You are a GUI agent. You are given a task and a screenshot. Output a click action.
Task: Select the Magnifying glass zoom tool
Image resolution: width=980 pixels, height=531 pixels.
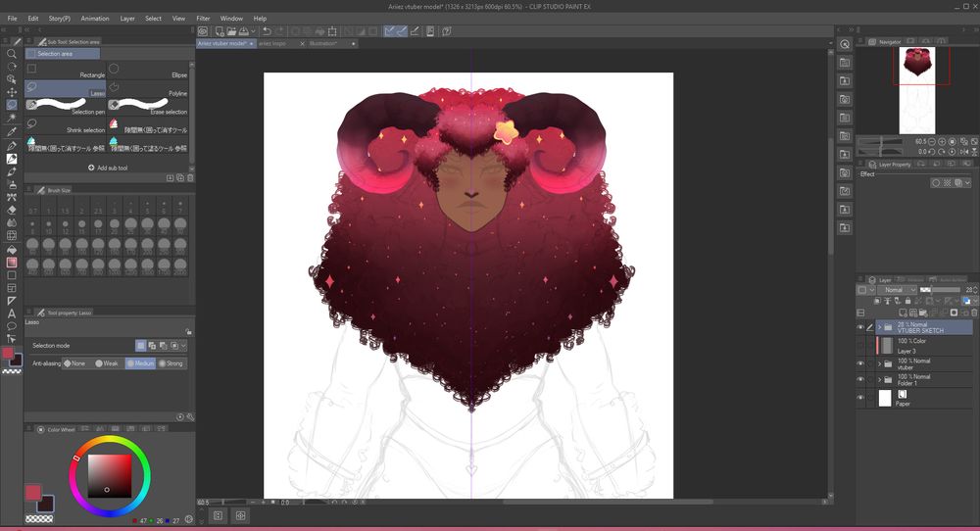coord(12,54)
